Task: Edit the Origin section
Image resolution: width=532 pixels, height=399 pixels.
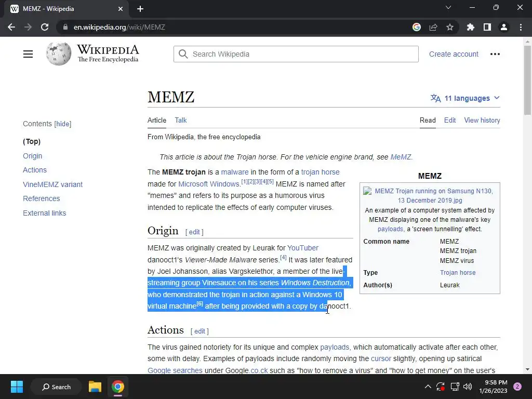Action: [x=194, y=232]
